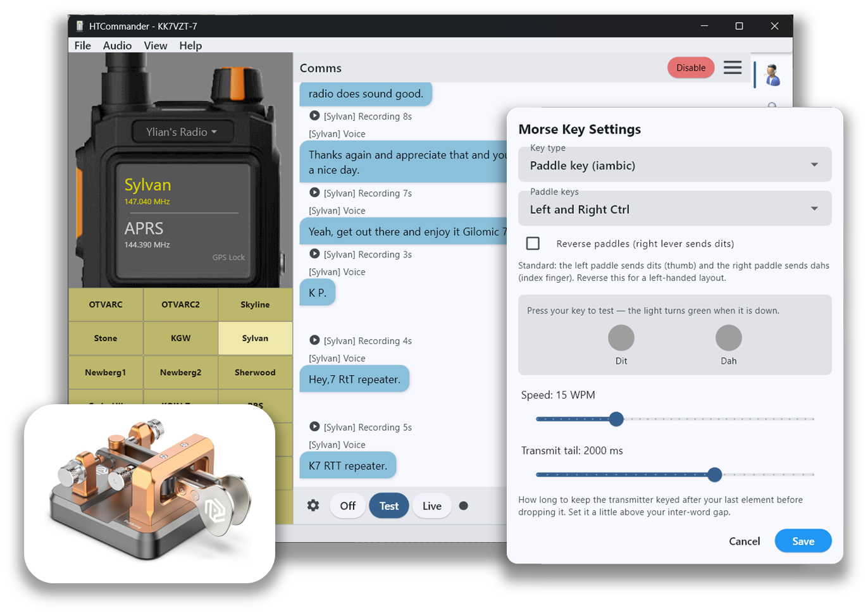Image resolution: width=868 pixels, height=613 pixels.
Task: Click the APRS channel on radio display
Action: click(144, 228)
